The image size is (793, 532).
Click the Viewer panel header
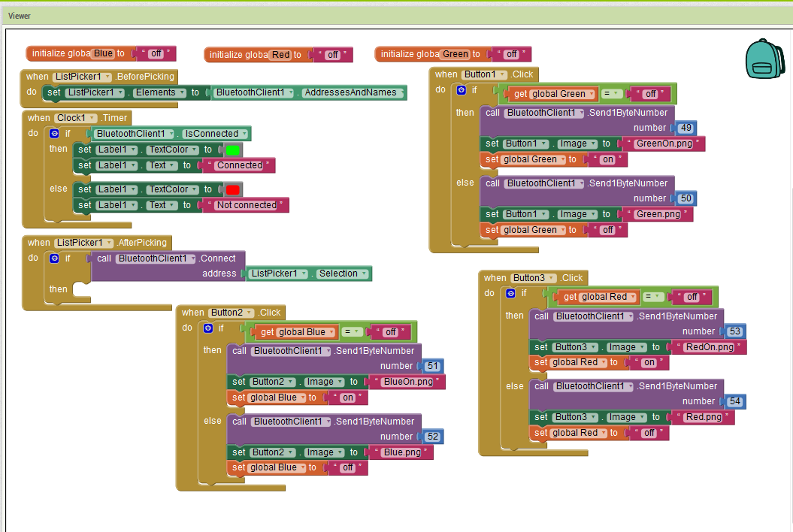point(19,15)
